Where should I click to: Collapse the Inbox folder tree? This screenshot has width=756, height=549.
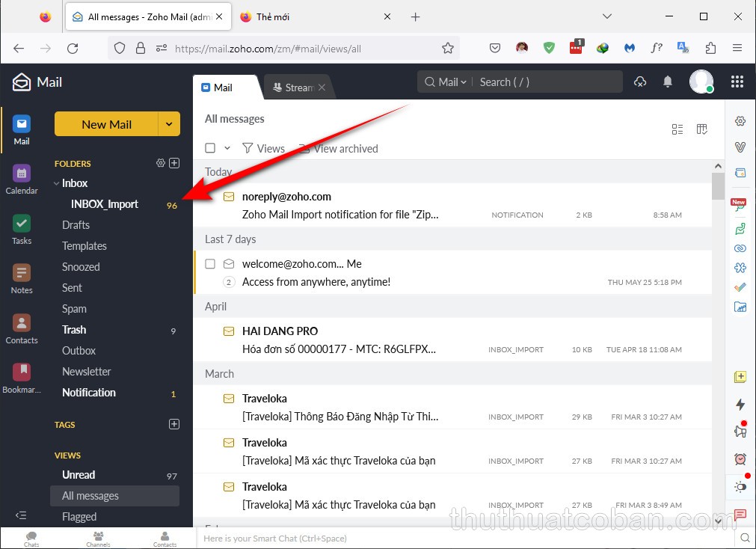[56, 183]
